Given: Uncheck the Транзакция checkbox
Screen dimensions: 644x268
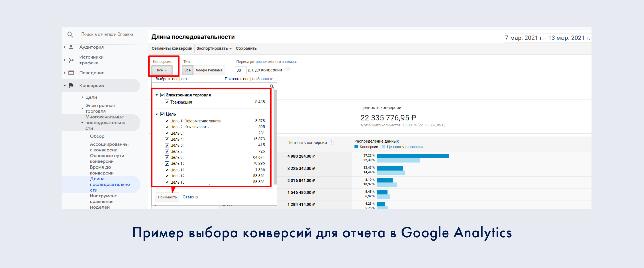Looking at the screenshot, I should tap(167, 102).
